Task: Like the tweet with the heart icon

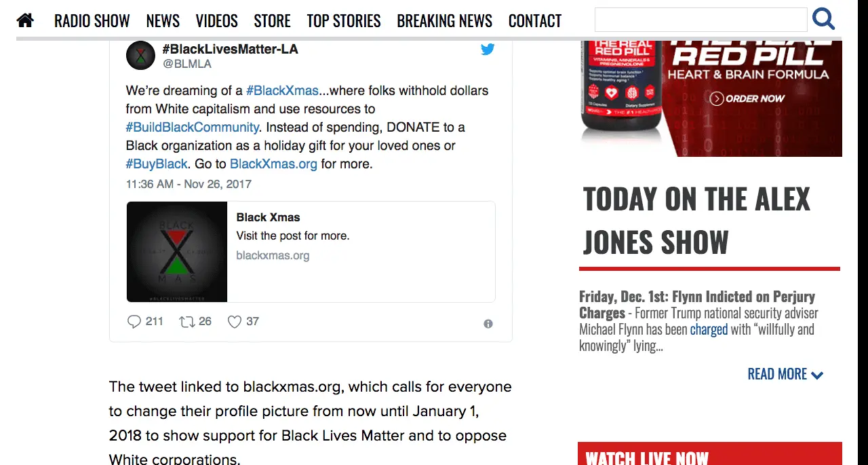Action: tap(235, 322)
